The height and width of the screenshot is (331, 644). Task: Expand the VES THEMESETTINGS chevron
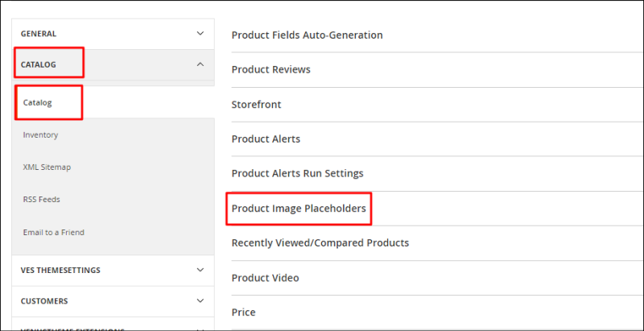pyautogui.click(x=200, y=270)
